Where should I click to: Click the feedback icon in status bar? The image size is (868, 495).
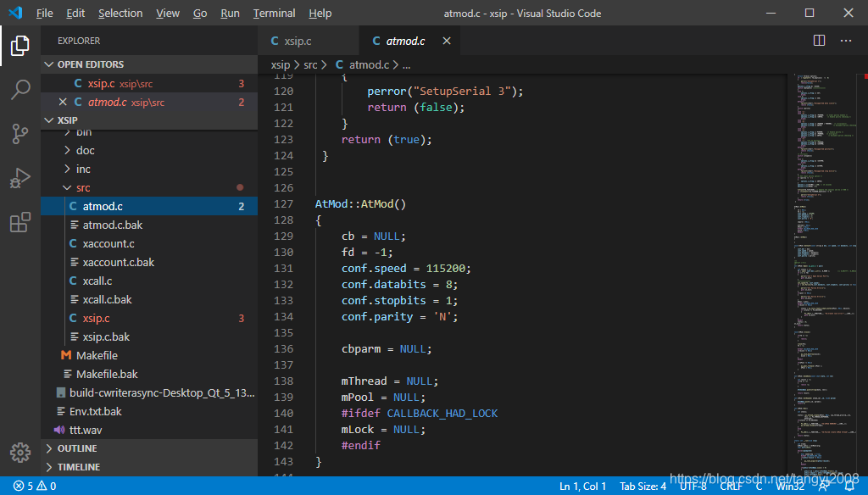[824, 487]
